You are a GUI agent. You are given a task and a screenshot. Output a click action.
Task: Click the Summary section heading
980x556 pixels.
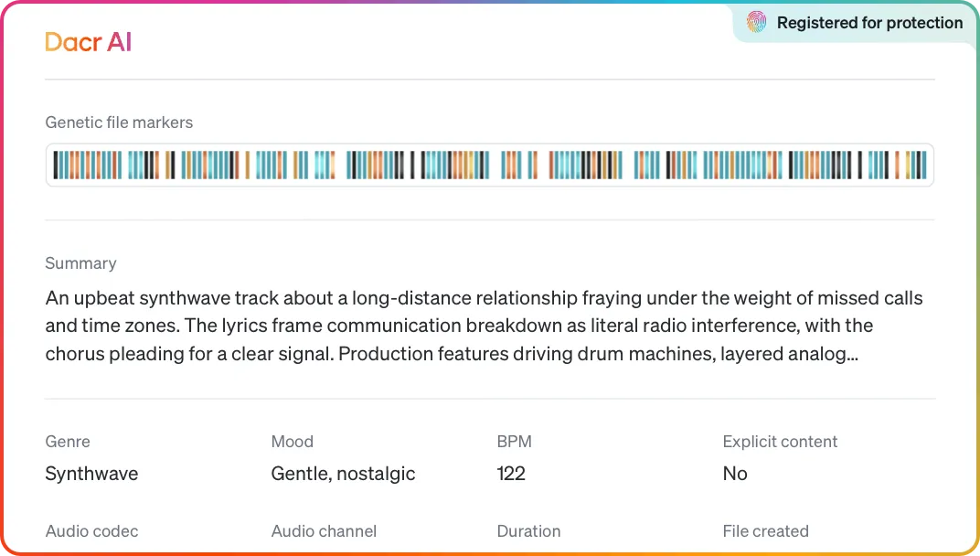(80, 263)
